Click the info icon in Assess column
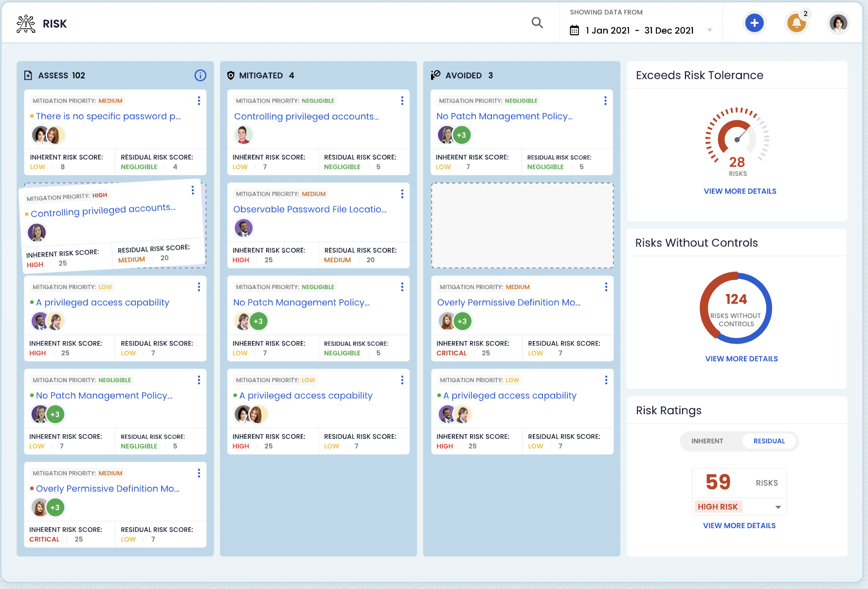 click(x=200, y=75)
